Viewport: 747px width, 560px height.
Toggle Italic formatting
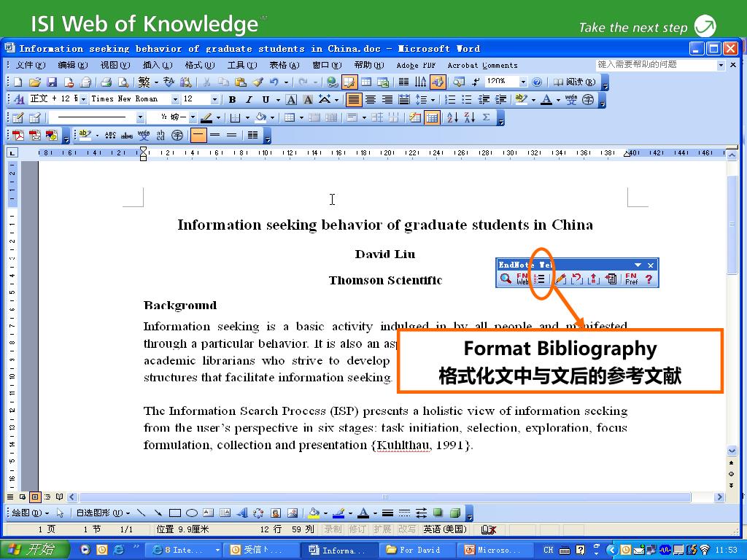coord(249,99)
